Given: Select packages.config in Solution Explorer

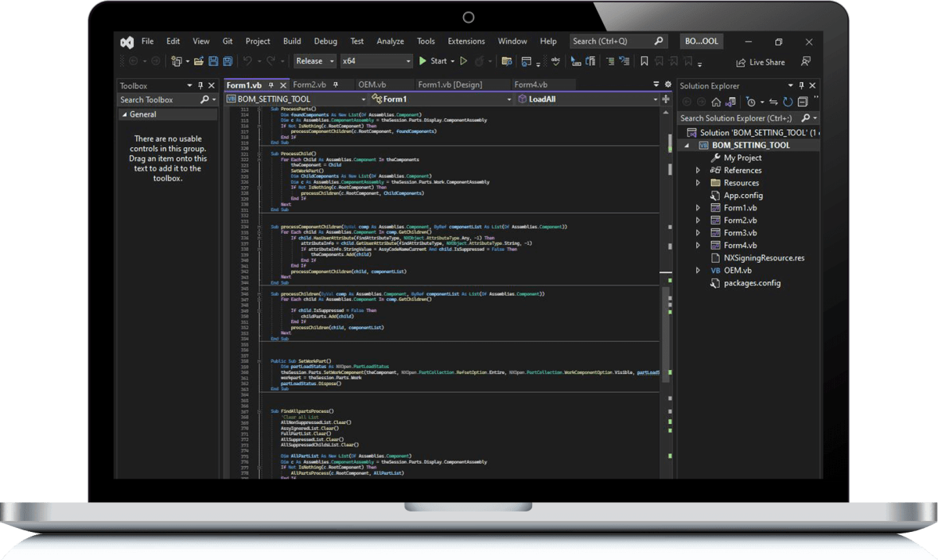Looking at the screenshot, I should point(752,284).
